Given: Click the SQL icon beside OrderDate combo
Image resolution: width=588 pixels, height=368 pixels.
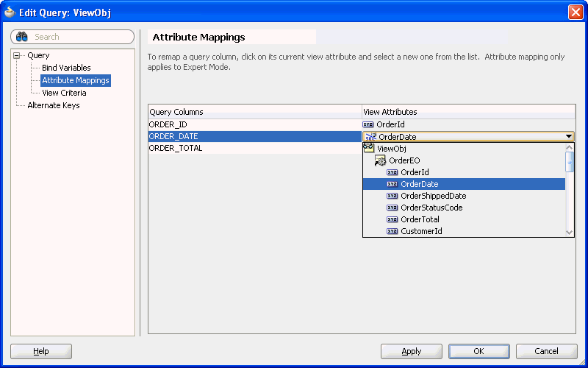Looking at the screenshot, I should pos(370,137).
